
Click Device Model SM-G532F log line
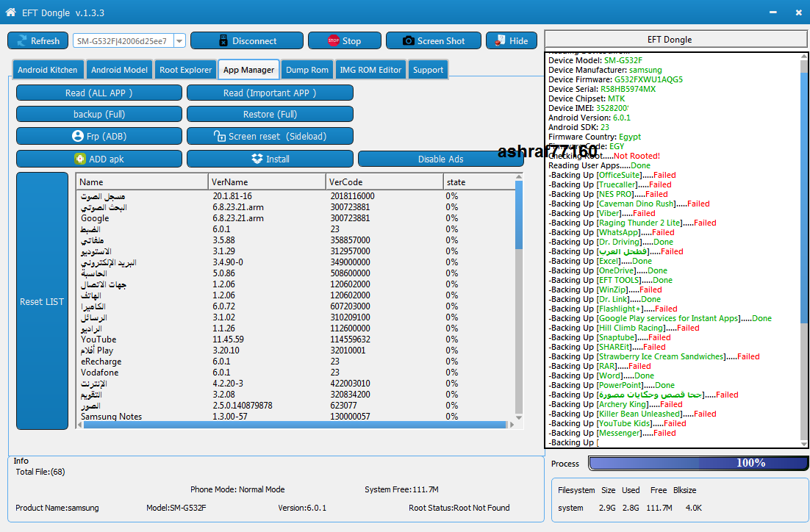595,60
